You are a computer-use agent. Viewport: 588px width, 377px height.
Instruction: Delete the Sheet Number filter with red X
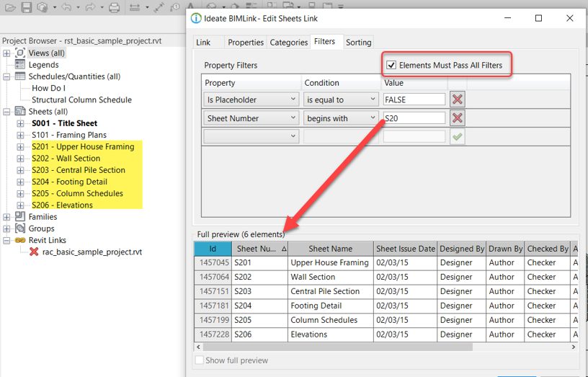[457, 118]
